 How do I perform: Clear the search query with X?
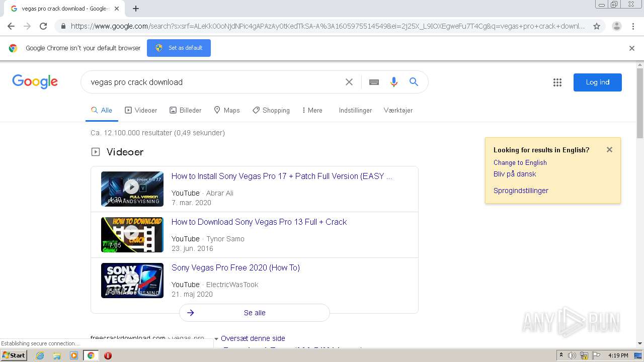click(x=349, y=82)
